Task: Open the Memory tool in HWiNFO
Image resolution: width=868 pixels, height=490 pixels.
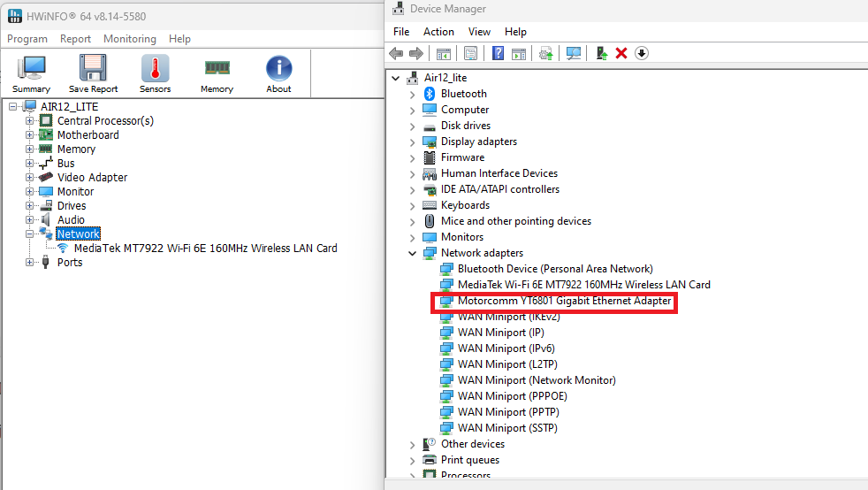Action: (x=217, y=73)
